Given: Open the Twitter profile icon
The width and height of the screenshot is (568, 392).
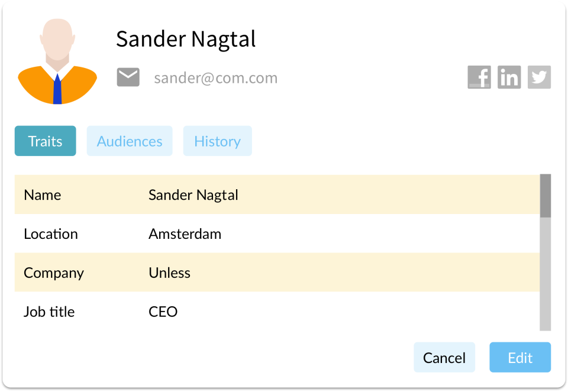Looking at the screenshot, I should tap(539, 77).
